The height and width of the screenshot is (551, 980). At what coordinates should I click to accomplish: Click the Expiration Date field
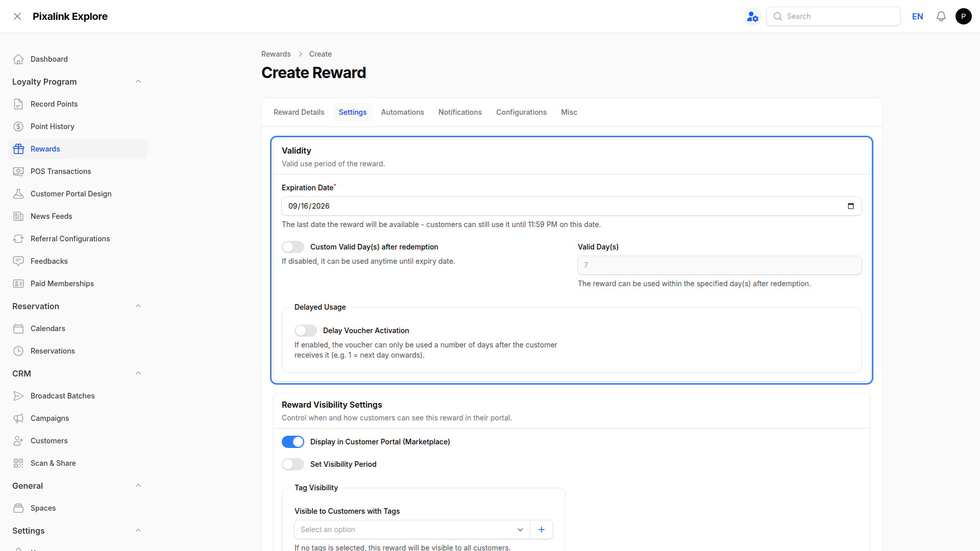click(572, 206)
